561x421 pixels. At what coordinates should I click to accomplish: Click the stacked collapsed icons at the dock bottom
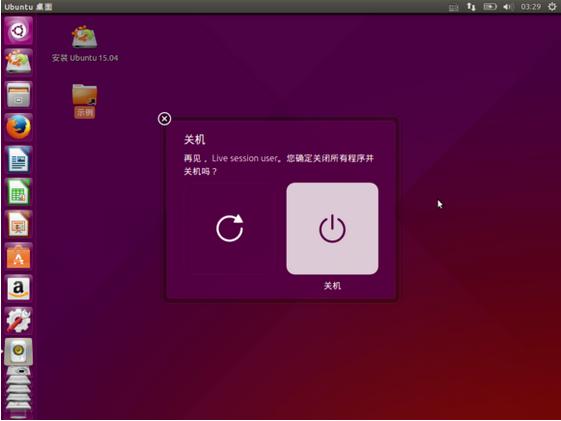[19, 393]
